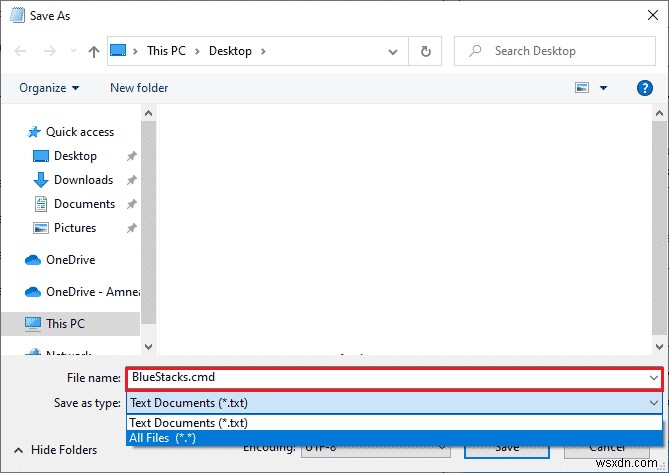Click navigation pane scrollbar thumb

(x=148, y=222)
